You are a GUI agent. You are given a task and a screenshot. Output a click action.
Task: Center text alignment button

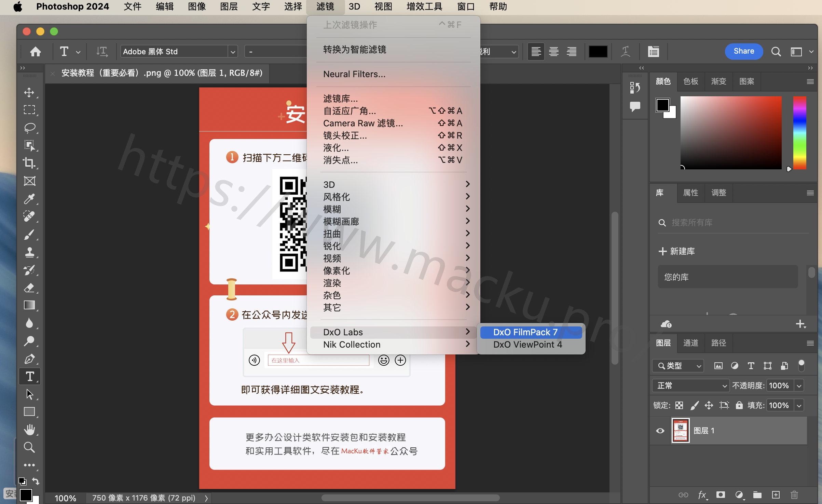(x=554, y=52)
